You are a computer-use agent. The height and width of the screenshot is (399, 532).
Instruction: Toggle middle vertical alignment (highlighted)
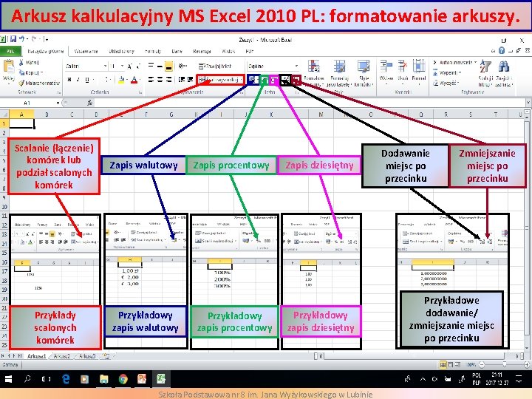168,66
